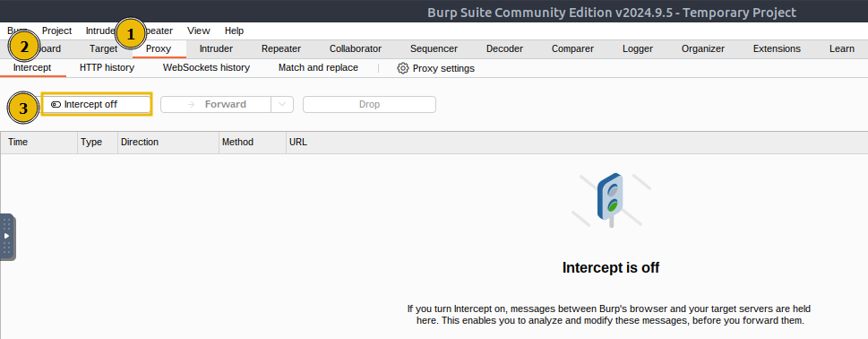Open the Help menu

click(234, 31)
